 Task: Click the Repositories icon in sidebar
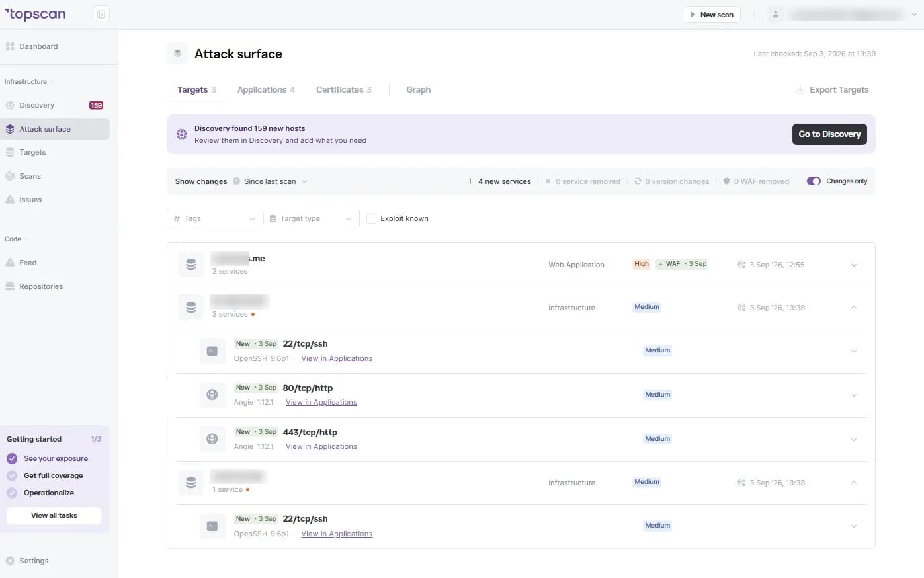pyautogui.click(x=10, y=286)
